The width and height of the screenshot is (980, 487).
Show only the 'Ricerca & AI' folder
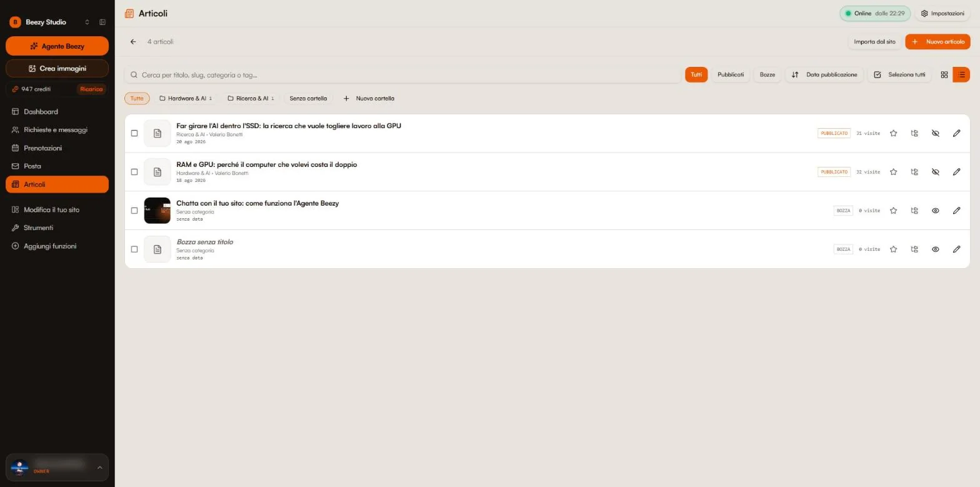(251, 99)
